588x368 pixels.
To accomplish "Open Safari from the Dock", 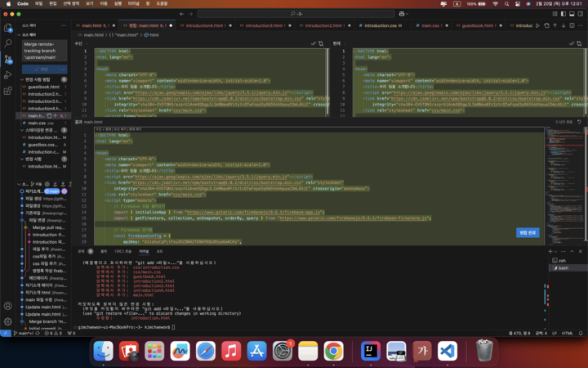I will [206, 351].
